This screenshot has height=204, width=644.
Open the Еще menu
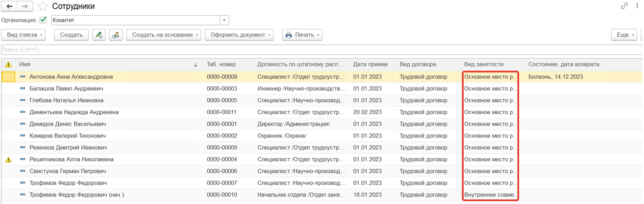(x=624, y=35)
